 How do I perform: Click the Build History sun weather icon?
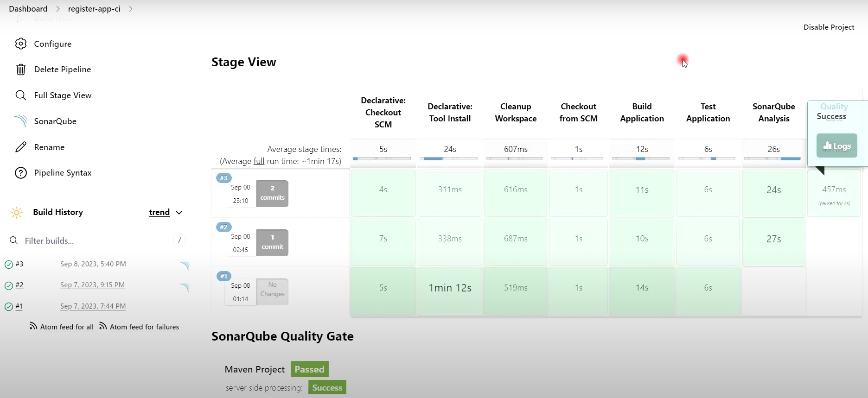pyautogui.click(x=17, y=212)
